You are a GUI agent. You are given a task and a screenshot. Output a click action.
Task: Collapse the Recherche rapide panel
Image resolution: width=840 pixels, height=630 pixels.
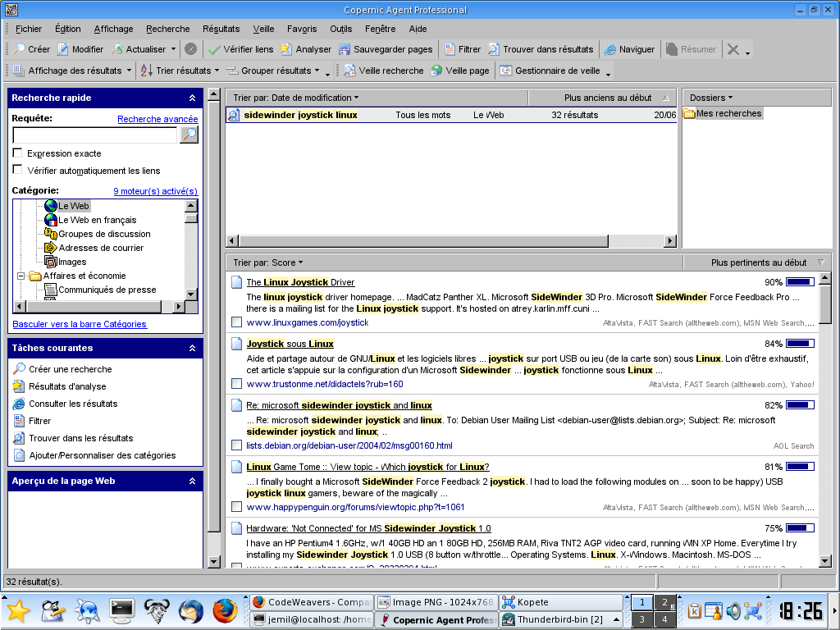pos(192,98)
